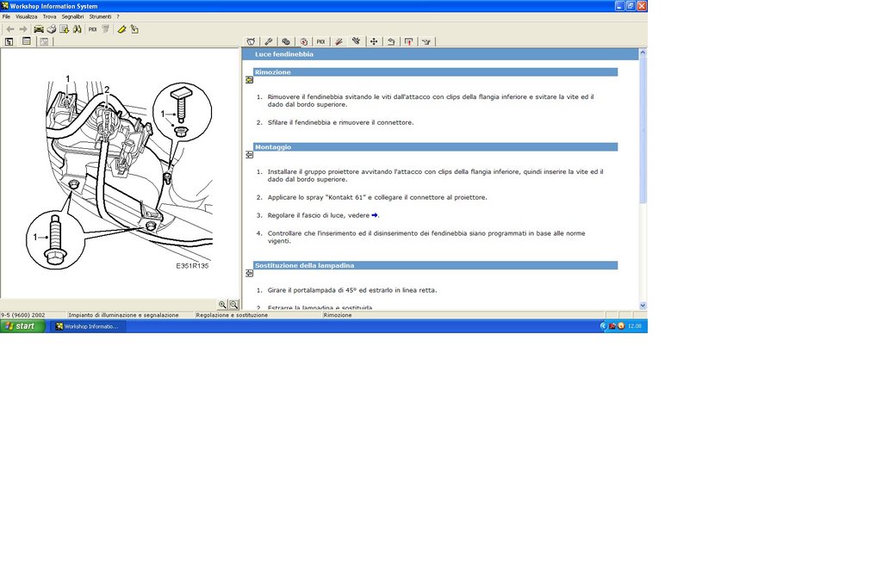
Task: Zoom out on the illustration
Action: click(233, 305)
